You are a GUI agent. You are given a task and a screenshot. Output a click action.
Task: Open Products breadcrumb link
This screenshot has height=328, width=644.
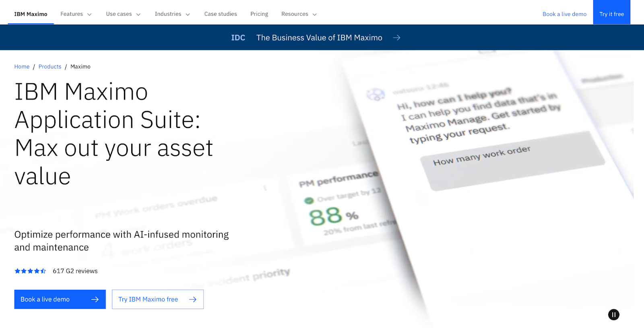[x=50, y=66]
